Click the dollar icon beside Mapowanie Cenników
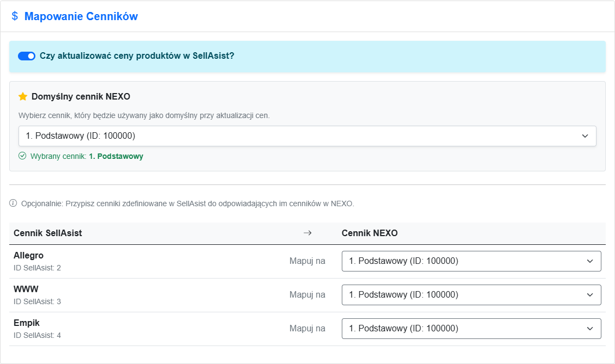The width and height of the screenshot is (615, 364). tap(15, 16)
